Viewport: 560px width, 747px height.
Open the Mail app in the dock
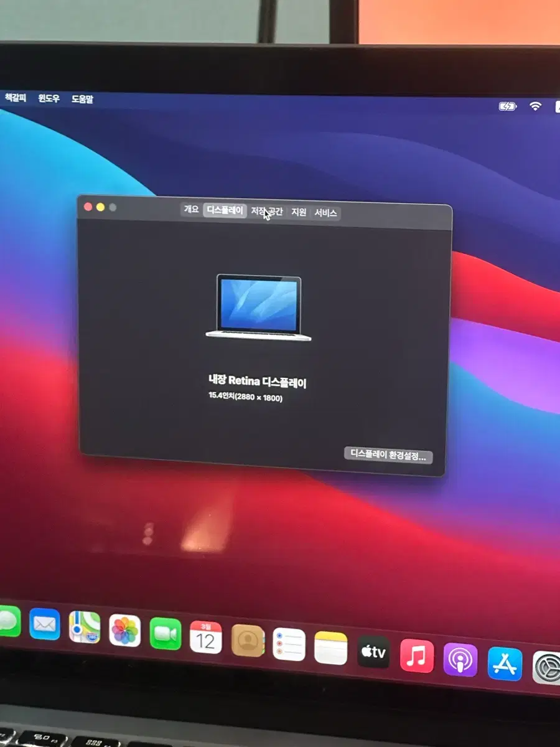[x=45, y=624]
